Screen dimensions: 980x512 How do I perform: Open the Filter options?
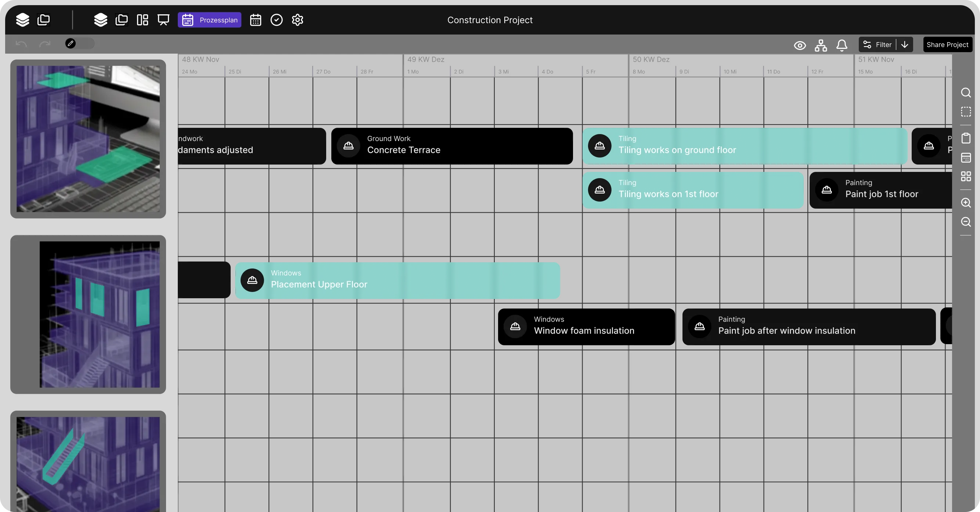click(877, 44)
